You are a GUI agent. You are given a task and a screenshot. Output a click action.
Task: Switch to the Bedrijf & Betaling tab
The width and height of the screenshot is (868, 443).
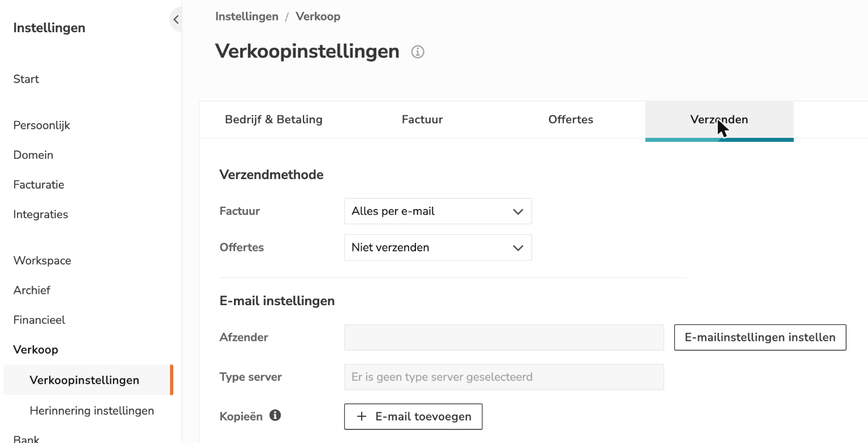tap(274, 120)
